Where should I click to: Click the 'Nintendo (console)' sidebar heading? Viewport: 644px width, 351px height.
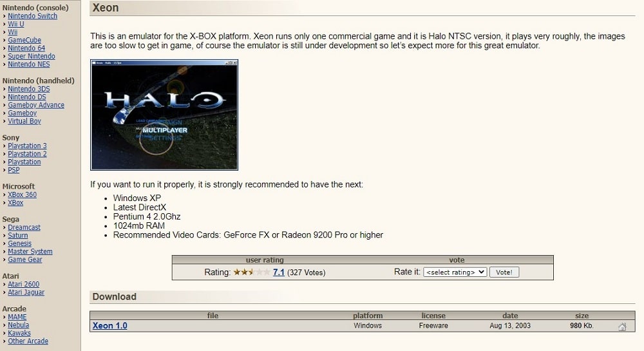[35, 7]
